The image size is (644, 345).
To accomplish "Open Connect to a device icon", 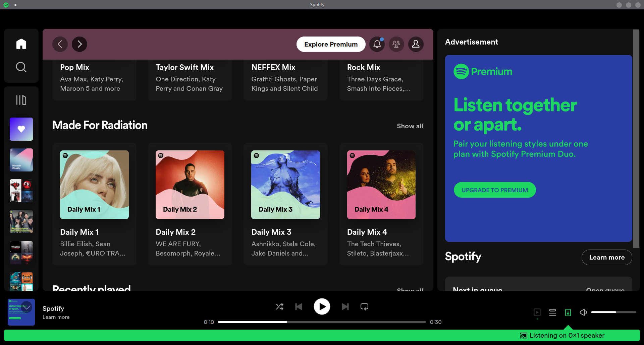I will coord(568,313).
